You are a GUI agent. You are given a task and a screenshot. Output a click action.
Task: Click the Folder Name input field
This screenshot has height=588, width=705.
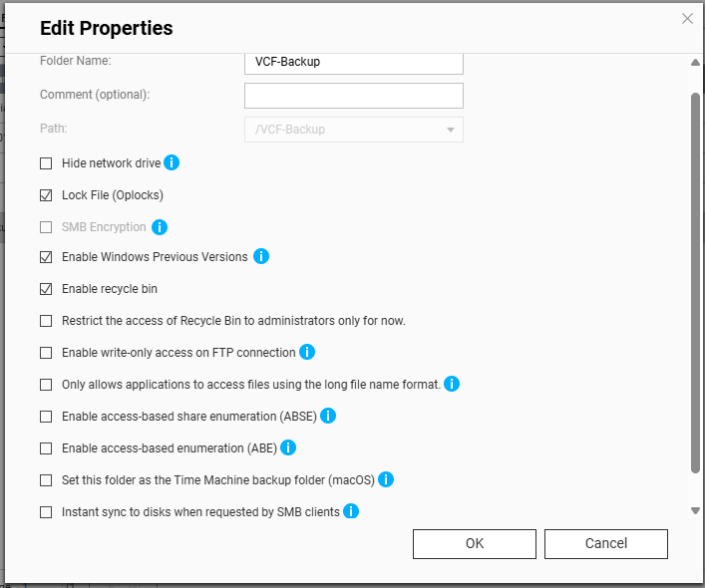tap(353, 62)
